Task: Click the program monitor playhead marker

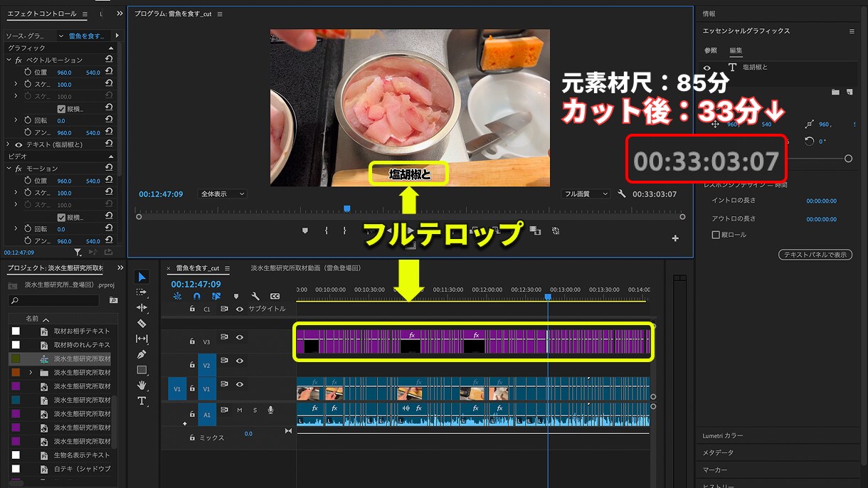Action: coord(347,208)
